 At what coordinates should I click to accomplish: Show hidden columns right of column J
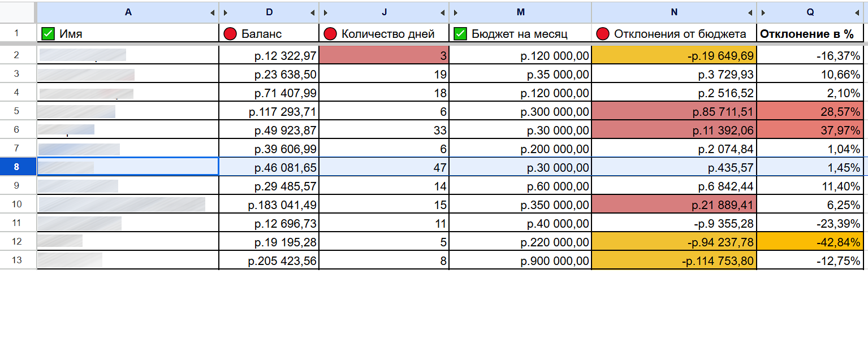coord(443,12)
